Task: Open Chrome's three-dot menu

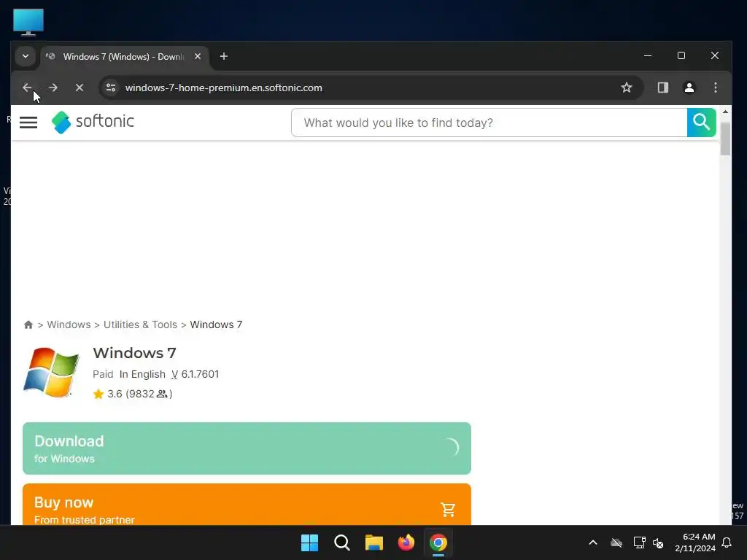Action: pyautogui.click(x=715, y=87)
